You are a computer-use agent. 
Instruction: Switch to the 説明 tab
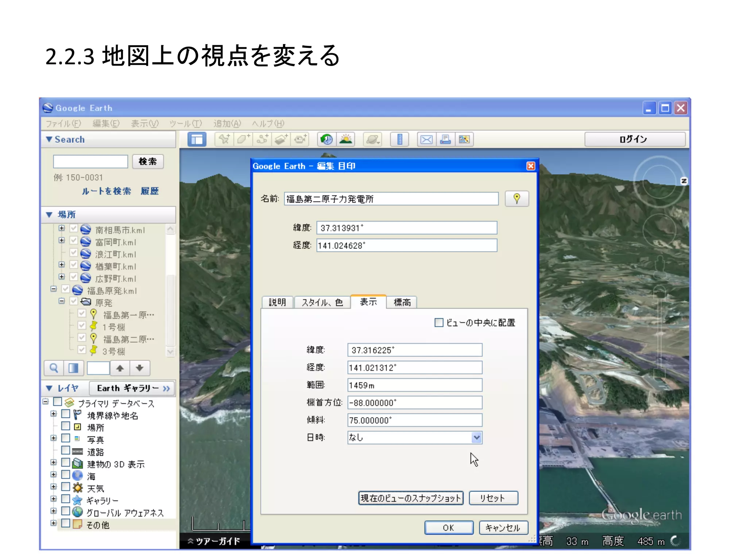(x=277, y=302)
